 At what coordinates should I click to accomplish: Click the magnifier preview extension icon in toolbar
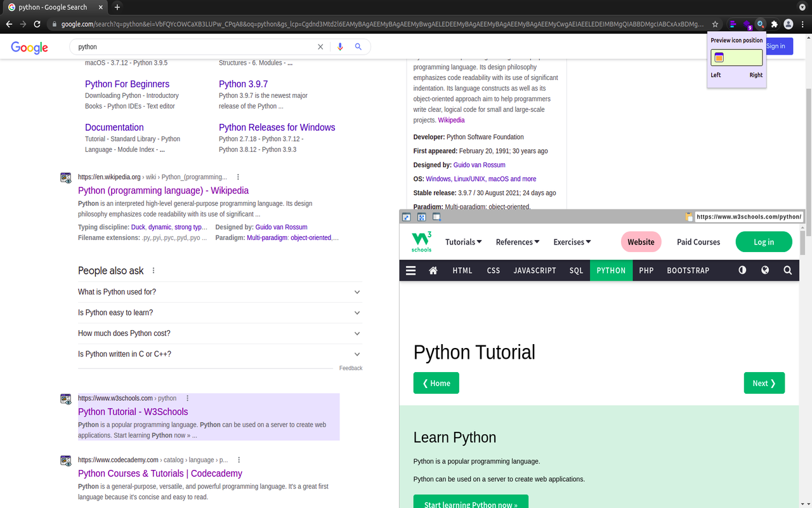[x=761, y=24]
